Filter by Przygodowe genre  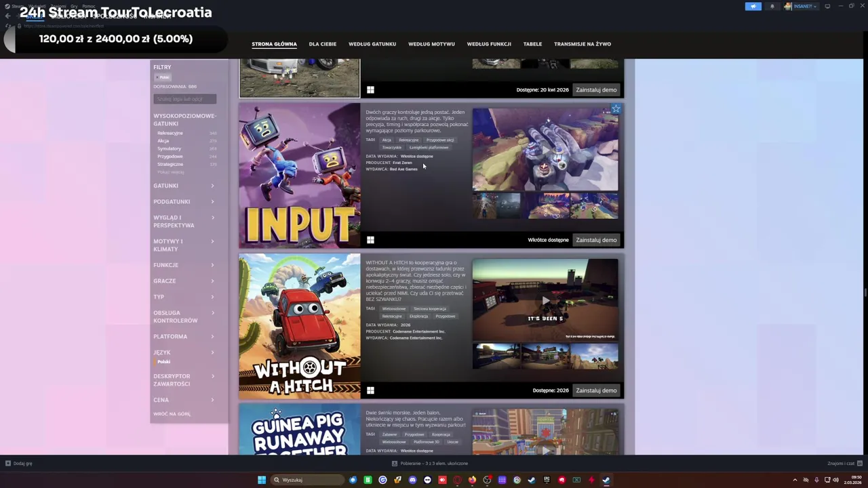click(x=170, y=157)
